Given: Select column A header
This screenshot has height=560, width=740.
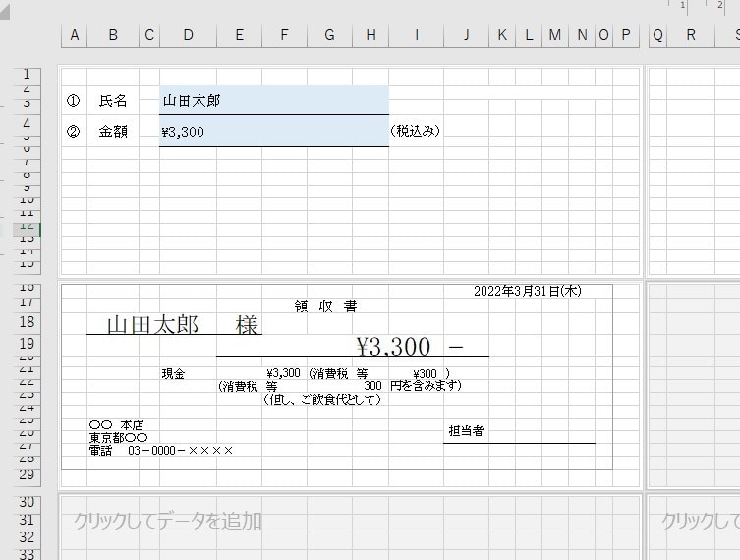Looking at the screenshot, I should click(x=74, y=35).
